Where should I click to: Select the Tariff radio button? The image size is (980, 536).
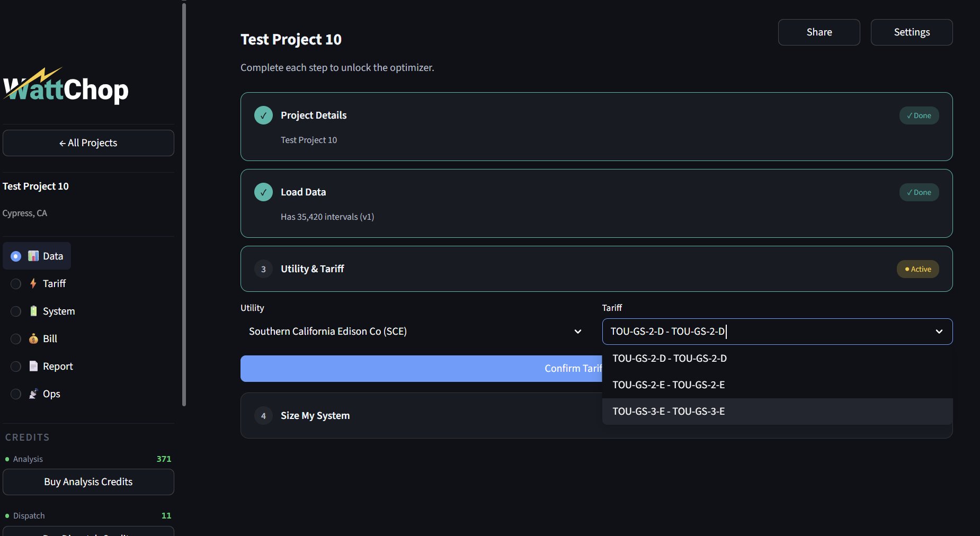pos(15,284)
